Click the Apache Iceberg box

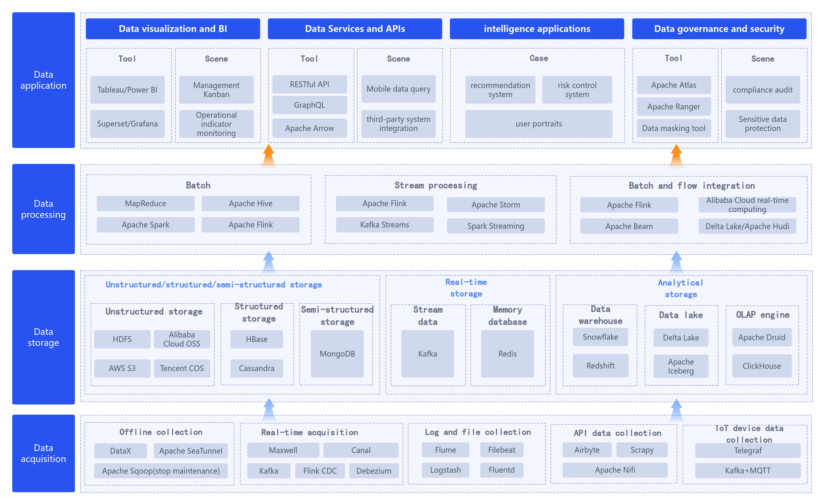[x=681, y=366]
